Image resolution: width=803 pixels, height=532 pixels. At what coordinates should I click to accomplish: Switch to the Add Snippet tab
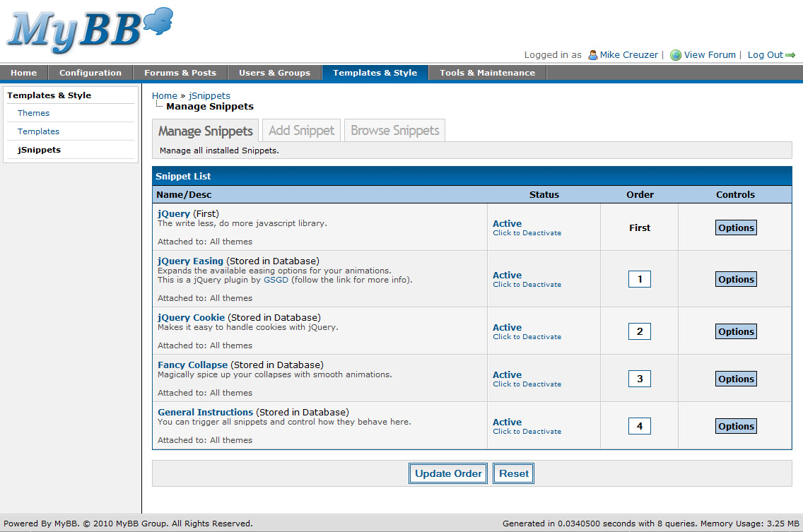click(301, 131)
